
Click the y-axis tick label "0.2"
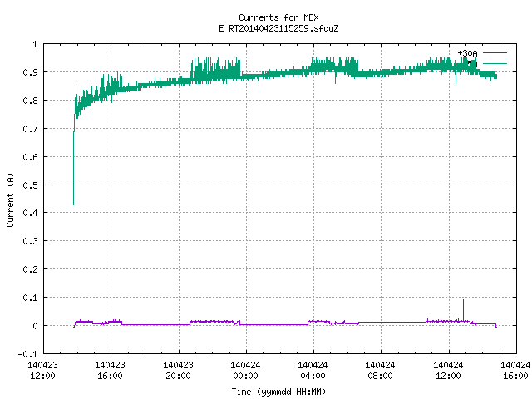pos(30,269)
